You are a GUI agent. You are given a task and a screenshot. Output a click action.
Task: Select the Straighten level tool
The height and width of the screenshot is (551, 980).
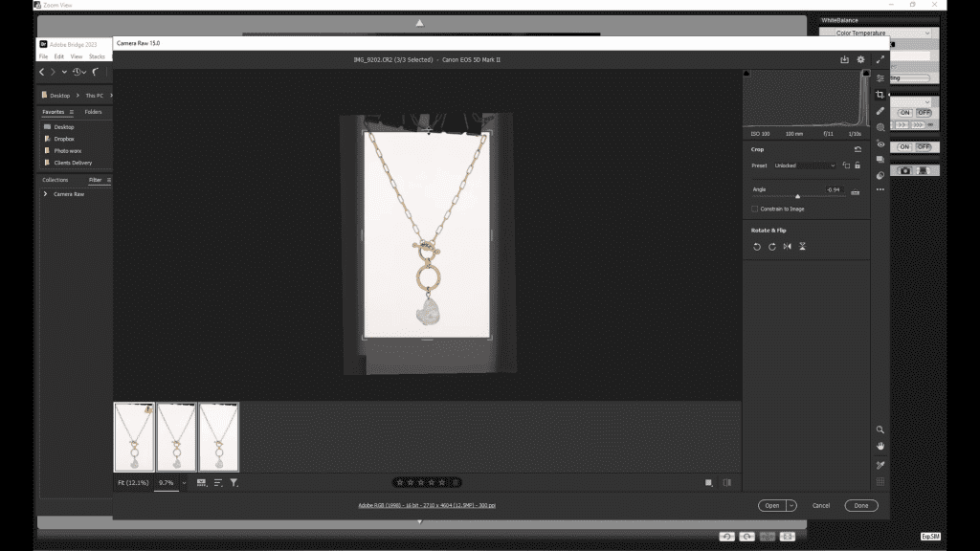pos(855,192)
